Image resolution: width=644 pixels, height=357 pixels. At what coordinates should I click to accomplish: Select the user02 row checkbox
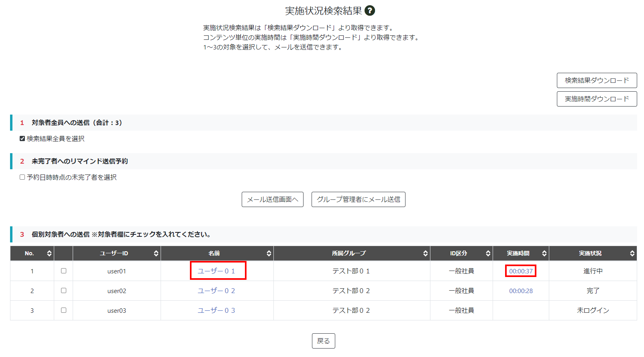63,291
